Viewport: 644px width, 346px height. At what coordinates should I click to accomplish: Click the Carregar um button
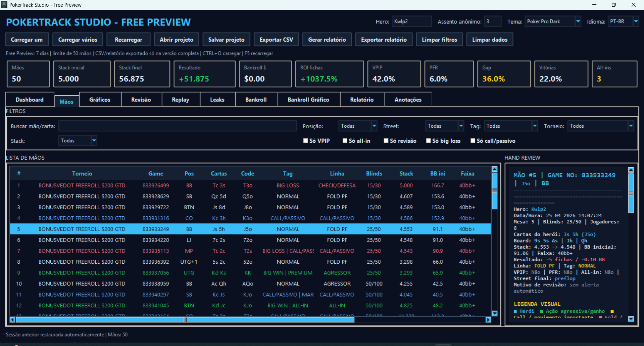pos(27,40)
